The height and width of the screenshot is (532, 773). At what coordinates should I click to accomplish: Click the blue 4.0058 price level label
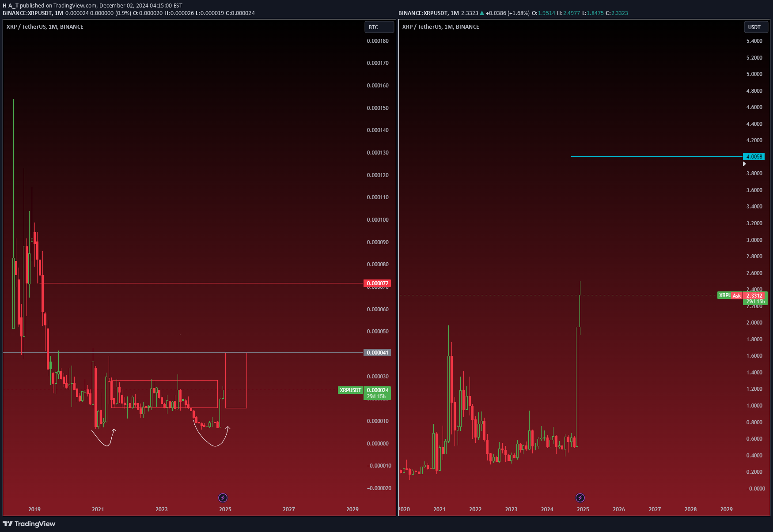[754, 156]
